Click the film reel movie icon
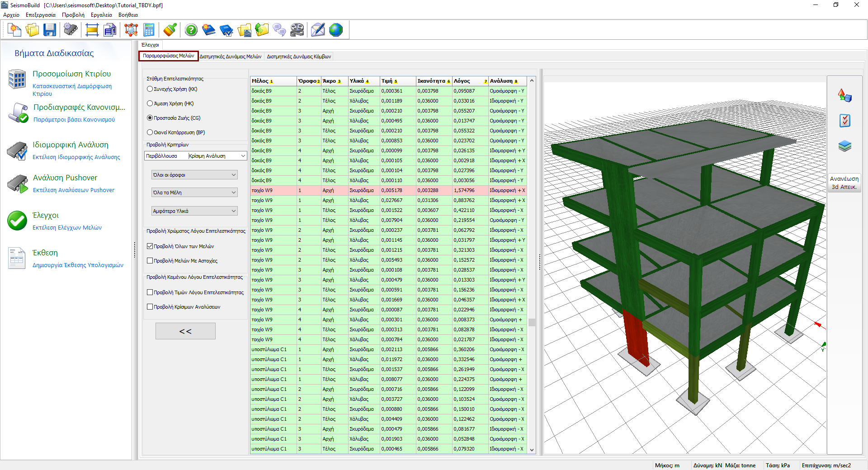 tap(297, 30)
